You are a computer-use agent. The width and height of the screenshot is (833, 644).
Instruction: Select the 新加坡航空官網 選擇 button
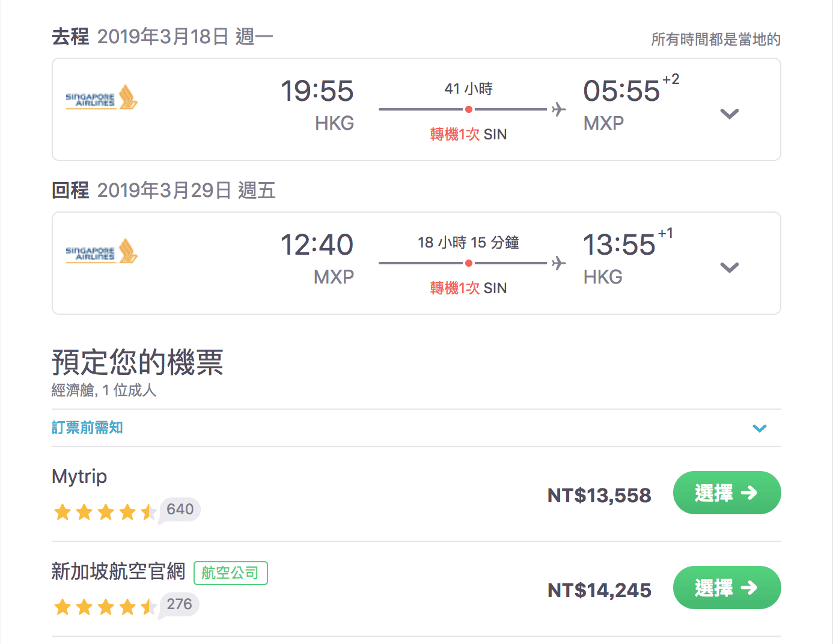tap(727, 588)
